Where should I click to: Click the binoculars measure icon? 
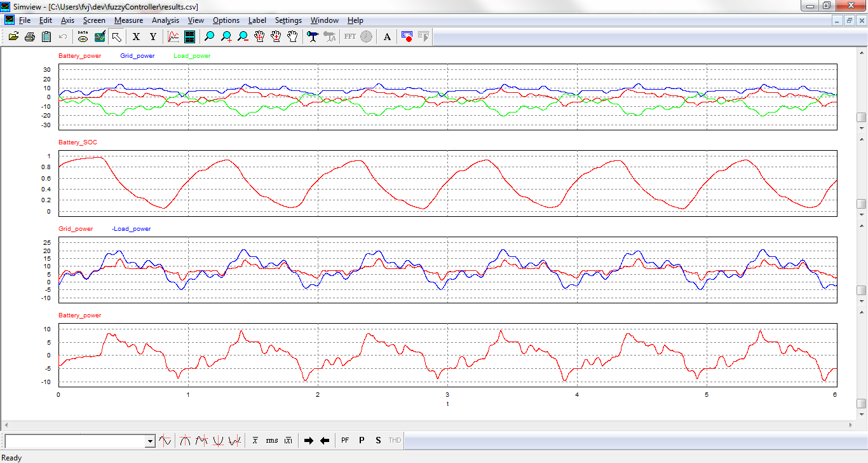click(313, 37)
